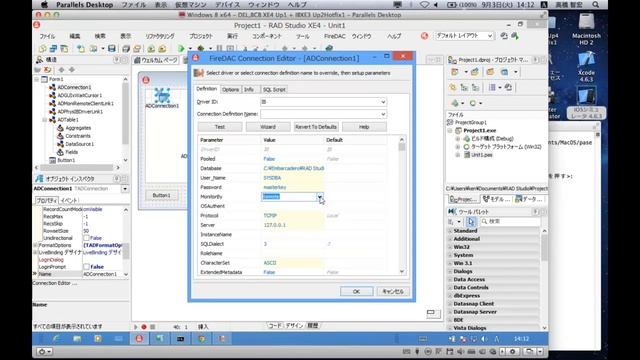Open the default layout dropdown
Screen dimensions: 640x360
[x=489, y=36]
